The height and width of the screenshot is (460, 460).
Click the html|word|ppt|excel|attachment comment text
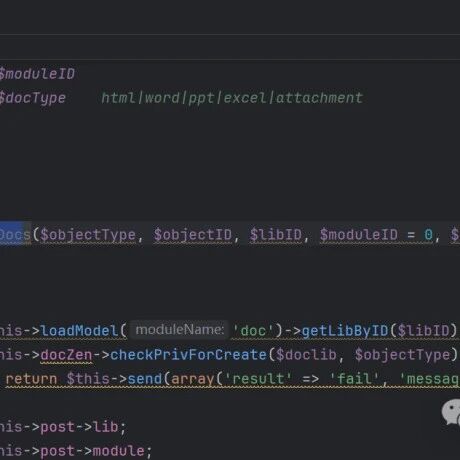[232, 98]
